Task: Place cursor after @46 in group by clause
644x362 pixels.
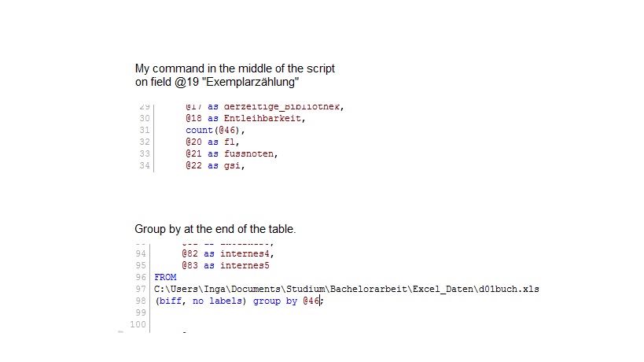Action: pyautogui.click(x=320, y=301)
